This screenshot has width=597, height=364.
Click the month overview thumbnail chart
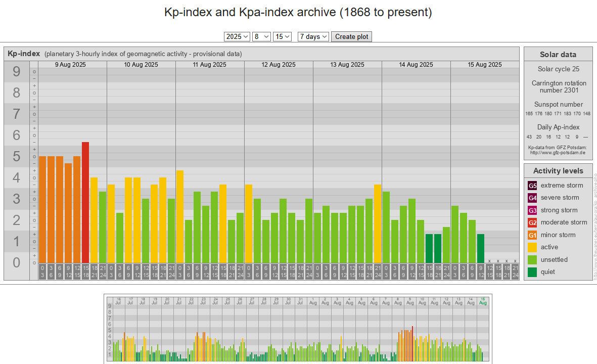[298, 329]
